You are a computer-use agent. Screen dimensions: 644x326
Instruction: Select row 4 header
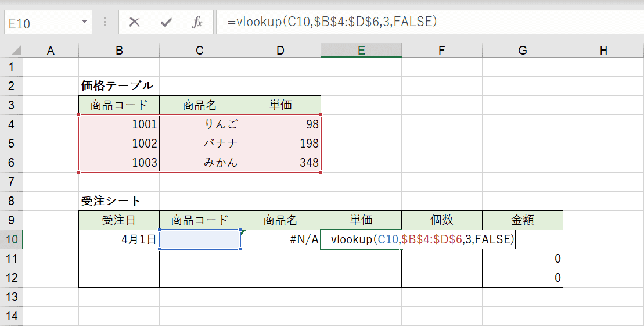(x=12, y=124)
